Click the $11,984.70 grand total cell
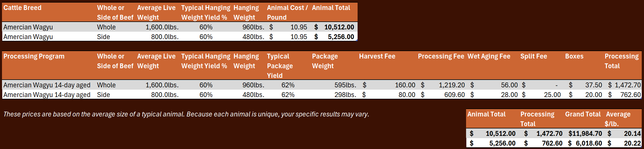Screen dimensions: 644x149 click(585, 134)
